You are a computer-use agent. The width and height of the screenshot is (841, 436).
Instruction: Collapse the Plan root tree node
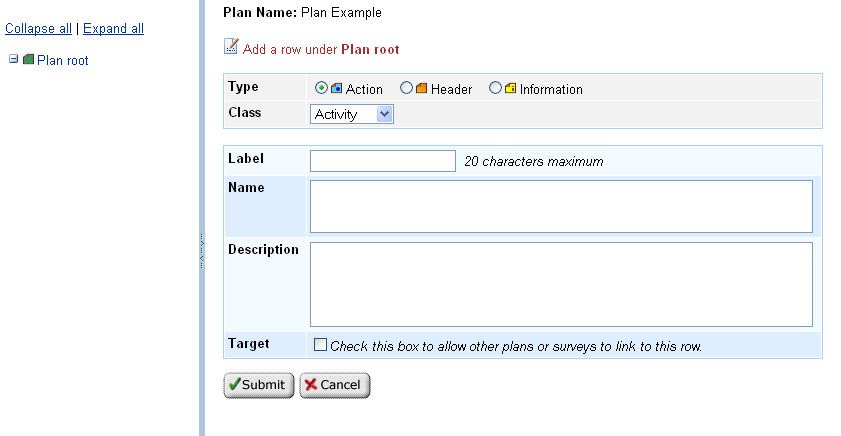pyautogui.click(x=13, y=59)
